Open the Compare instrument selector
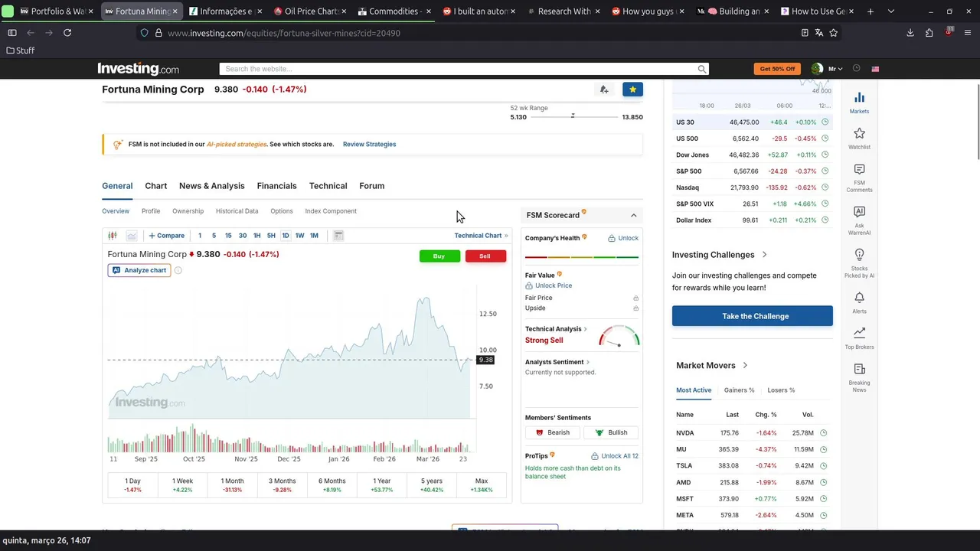980x551 pixels. point(167,236)
